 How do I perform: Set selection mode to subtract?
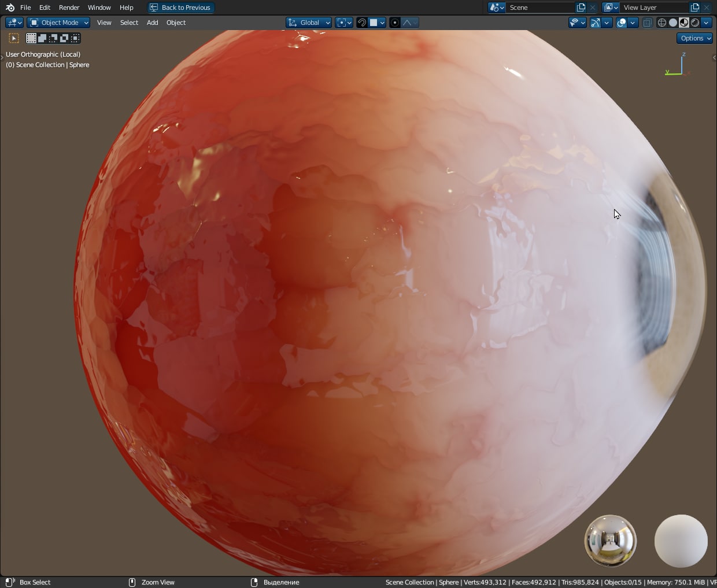53,38
